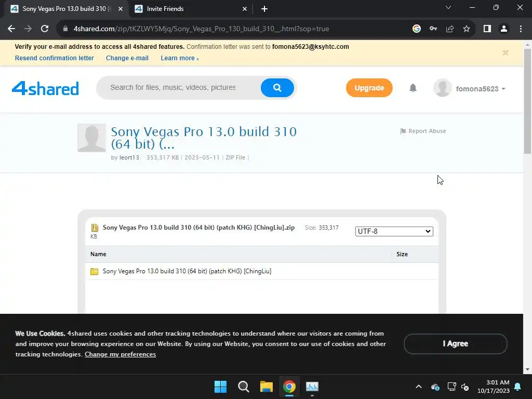Click the yellow folder icon in list
Viewport: 532px width, 399px height.
click(95, 271)
